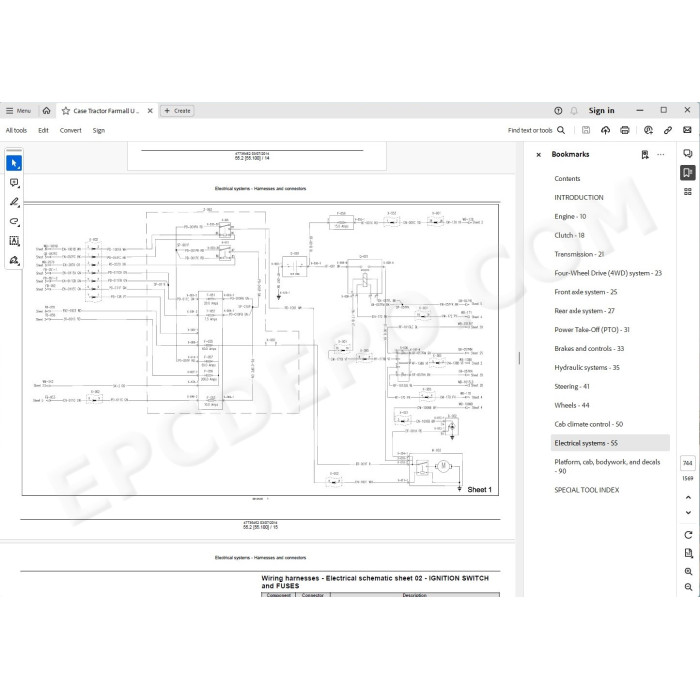Open the notifications bell
This screenshot has height=700, width=700.
pos(574,111)
